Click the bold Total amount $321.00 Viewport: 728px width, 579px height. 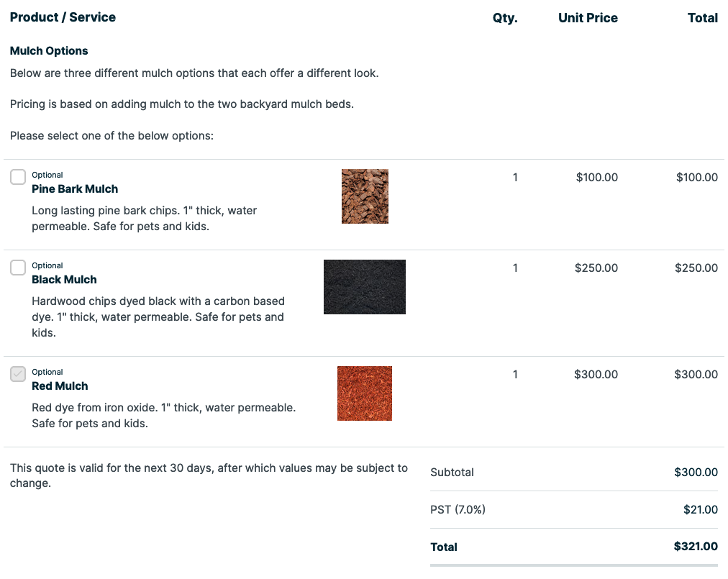[x=696, y=547]
